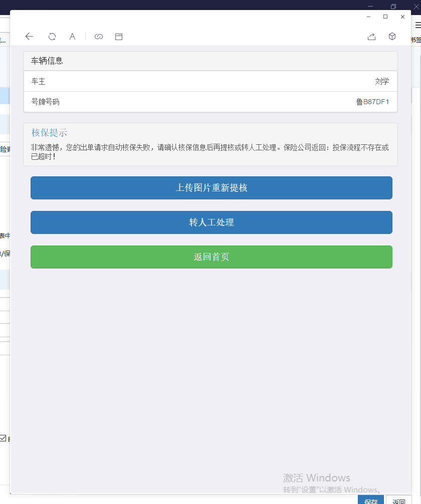
Task: Minimize the popup browser window
Action: (x=368, y=17)
